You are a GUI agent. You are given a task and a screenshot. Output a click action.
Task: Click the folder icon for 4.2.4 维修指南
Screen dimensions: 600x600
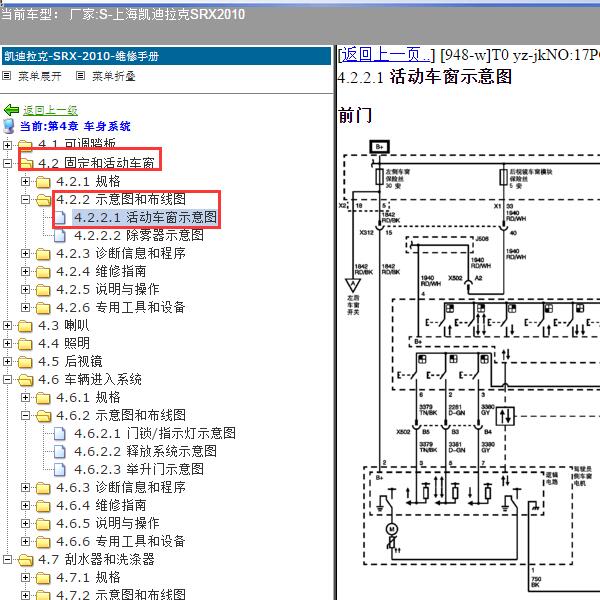coord(43,272)
